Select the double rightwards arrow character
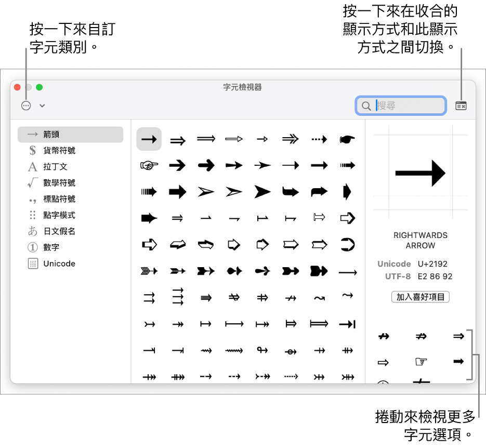Screen dimensions: 486x448 178,139
